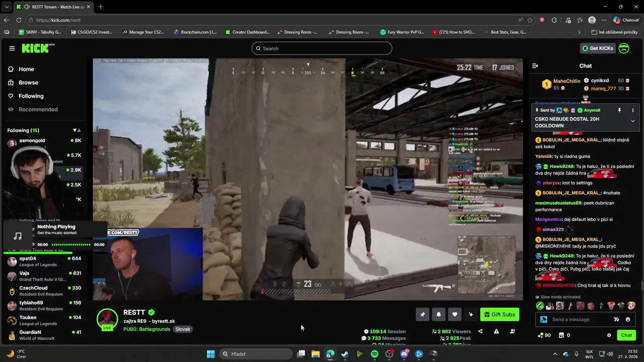Click MahoChillin in gift leaderboard

click(567, 81)
